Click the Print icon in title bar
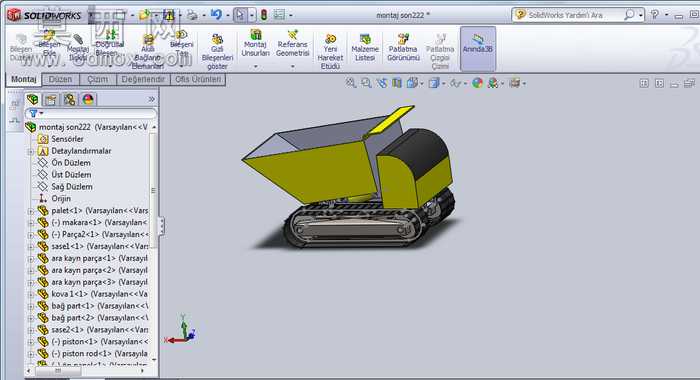Image resolution: width=700 pixels, height=380 pixels. pyautogui.click(x=192, y=15)
